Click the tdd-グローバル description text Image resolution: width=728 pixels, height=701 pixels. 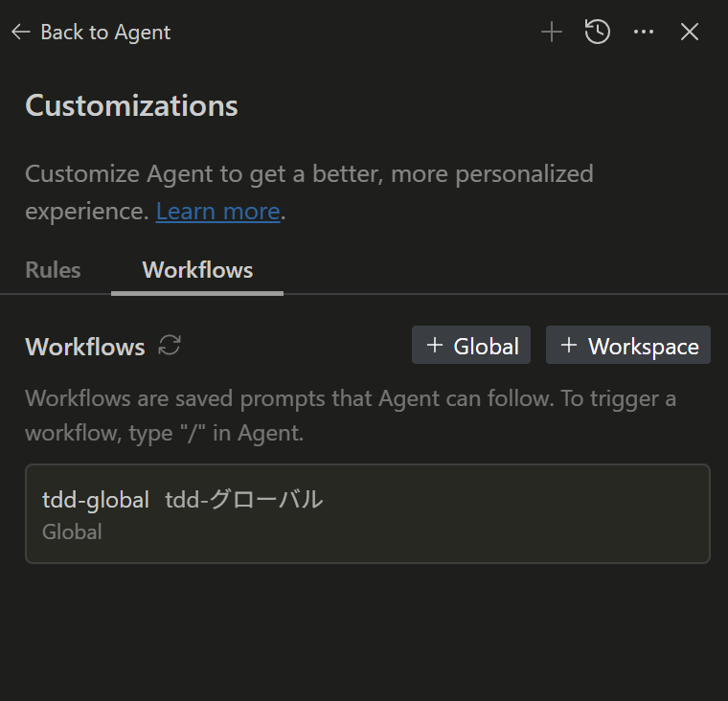pos(243,499)
